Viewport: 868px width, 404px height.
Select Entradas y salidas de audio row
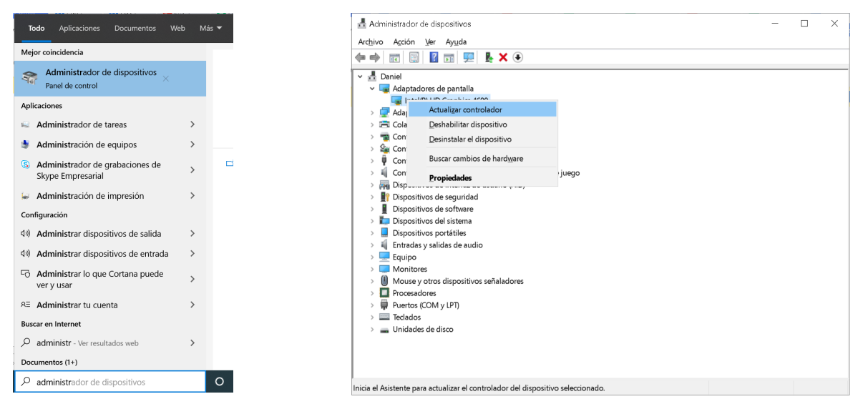[x=437, y=245]
